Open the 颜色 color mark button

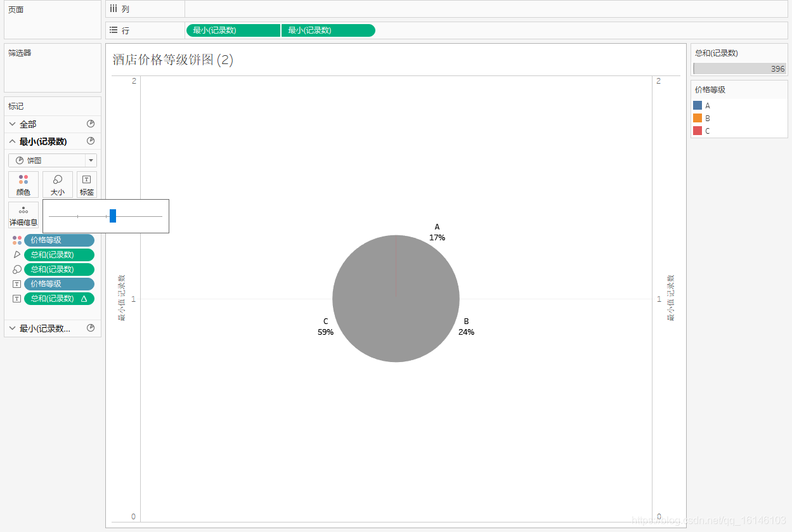(23, 185)
